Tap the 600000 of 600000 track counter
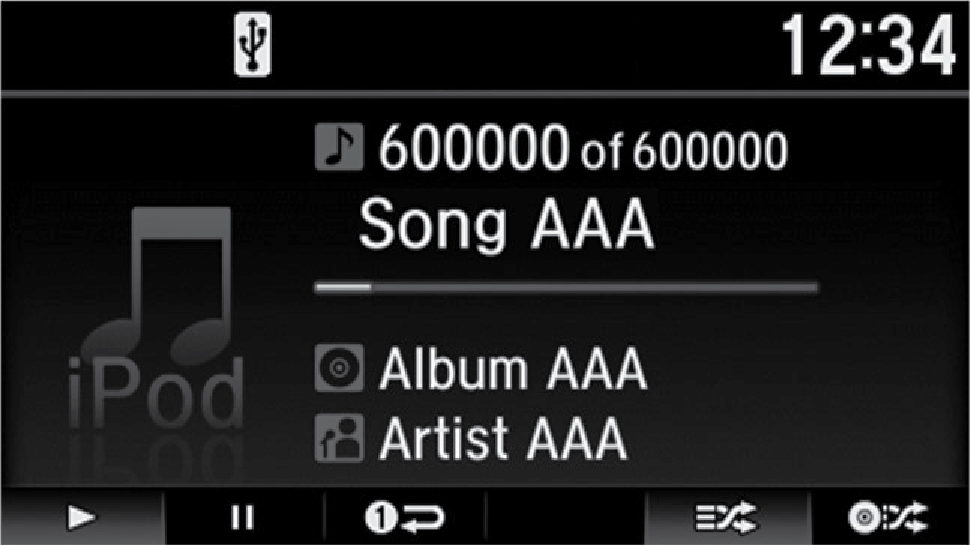 (583, 147)
